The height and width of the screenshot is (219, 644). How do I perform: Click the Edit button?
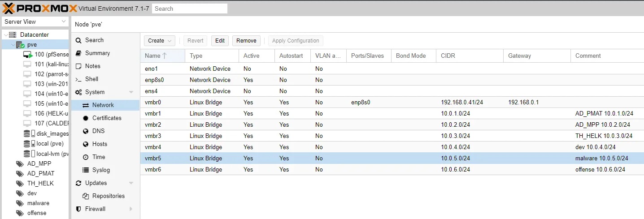(x=220, y=40)
